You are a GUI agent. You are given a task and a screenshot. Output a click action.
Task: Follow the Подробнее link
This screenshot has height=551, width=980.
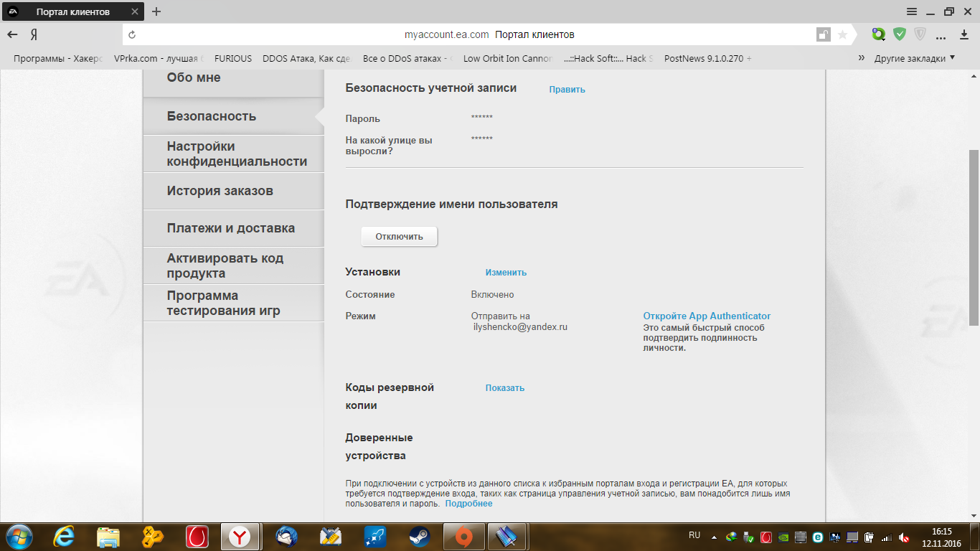click(x=468, y=504)
